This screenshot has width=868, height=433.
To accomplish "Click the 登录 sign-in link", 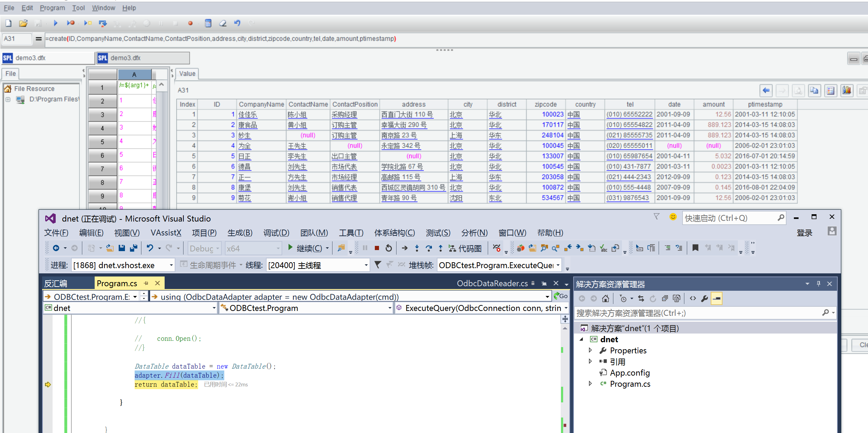I will click(804, 233).
